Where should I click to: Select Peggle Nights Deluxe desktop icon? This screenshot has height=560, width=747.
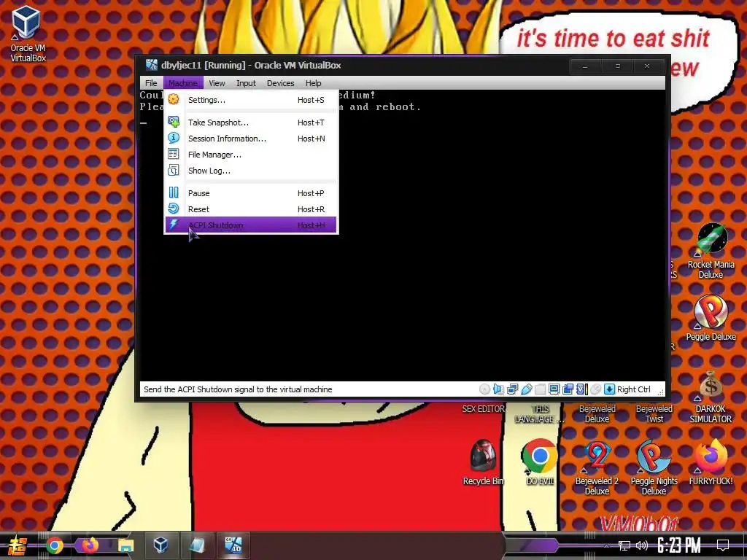point(654,467)
